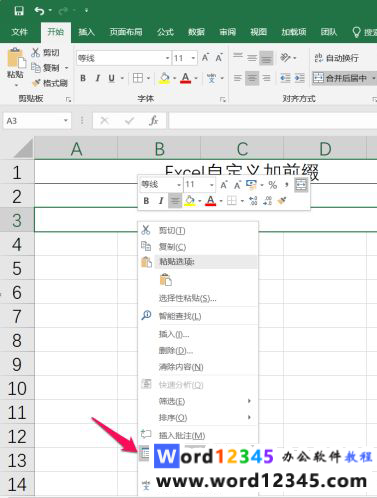The image size is (377, 498).
Task: Open the font size dropdown in ribbon
Action: [x=193, y=58]
